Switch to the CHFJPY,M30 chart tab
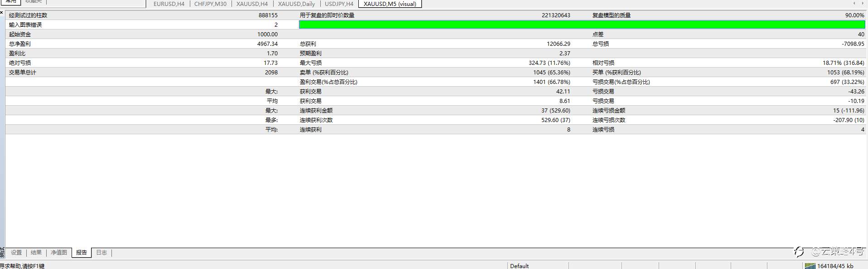This screenshot has height=269, width=868. pyautogui.click(x=210, y=4)
